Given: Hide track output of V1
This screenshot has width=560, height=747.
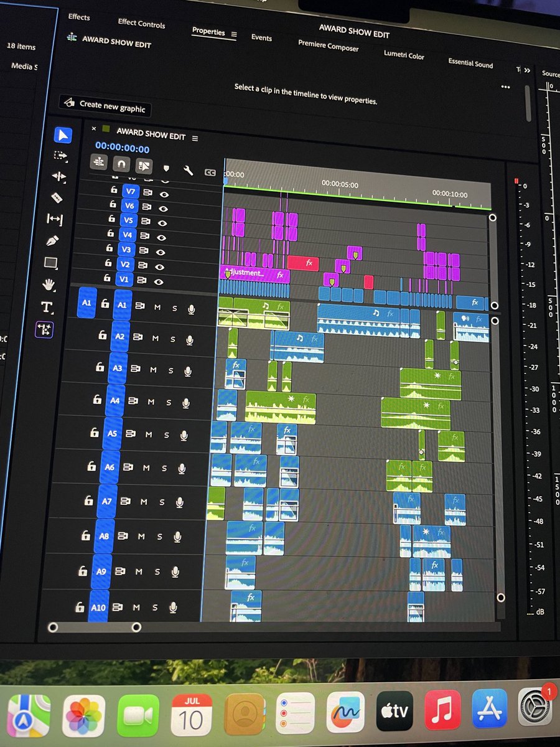Looking at the screenshot, I should [159, 282].
